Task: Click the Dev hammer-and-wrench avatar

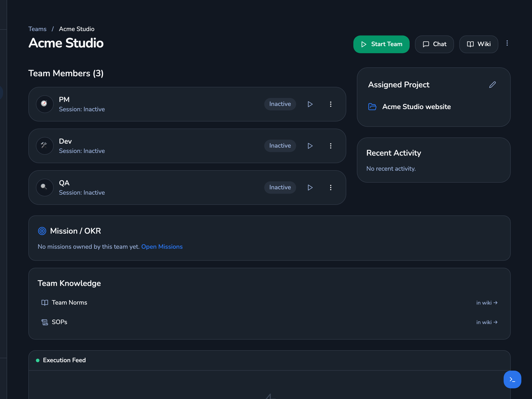Action: (x=45, y=146)
